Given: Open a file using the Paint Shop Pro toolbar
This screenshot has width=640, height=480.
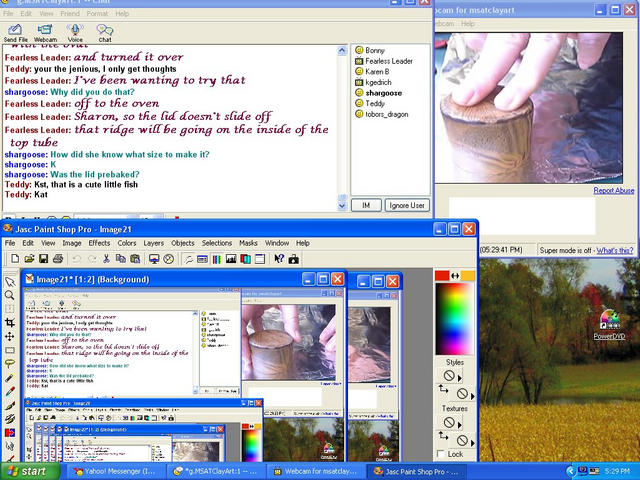Looking at the screenshot, I should [x=29, y=259].
